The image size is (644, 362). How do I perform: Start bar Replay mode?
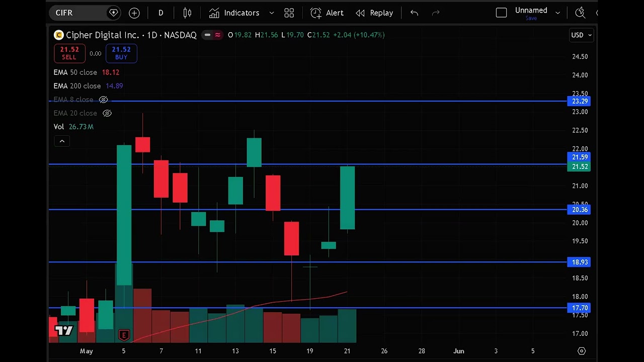point(374,13)
